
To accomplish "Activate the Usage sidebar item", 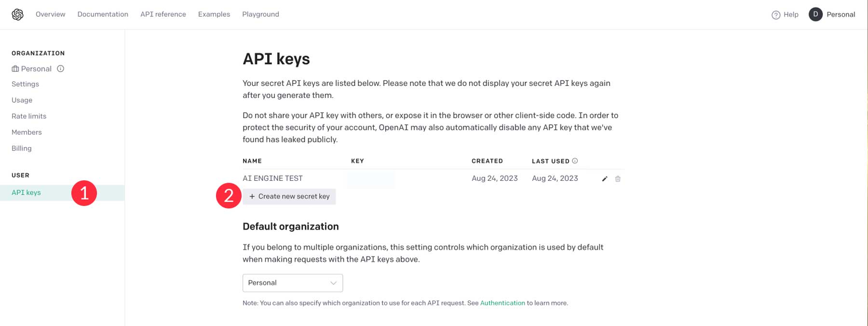I will (22, 100).
